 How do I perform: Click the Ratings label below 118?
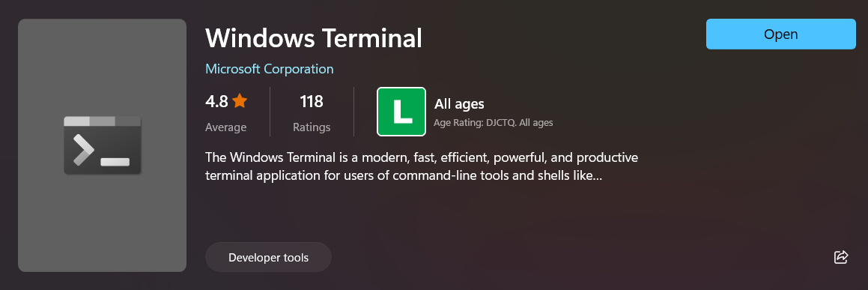tap(312, 127)
